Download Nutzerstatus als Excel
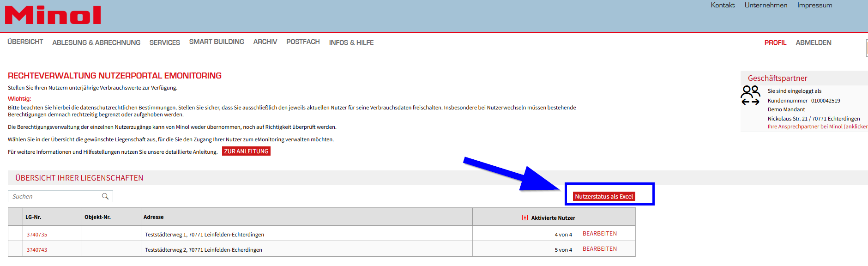The image size is (868, 266). coord(603,196)
